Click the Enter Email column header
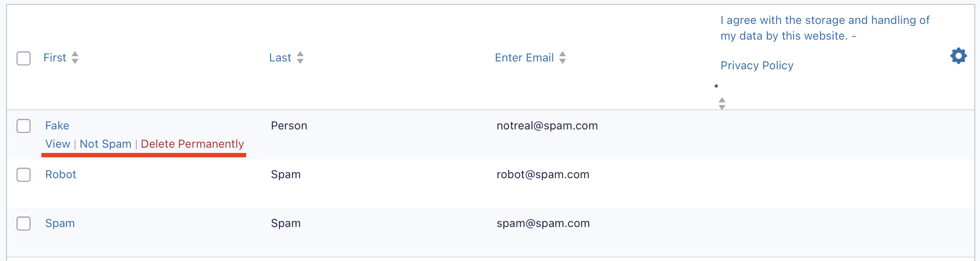The height and width of the screenshot is (261, 980). click(x=524, y=58)
